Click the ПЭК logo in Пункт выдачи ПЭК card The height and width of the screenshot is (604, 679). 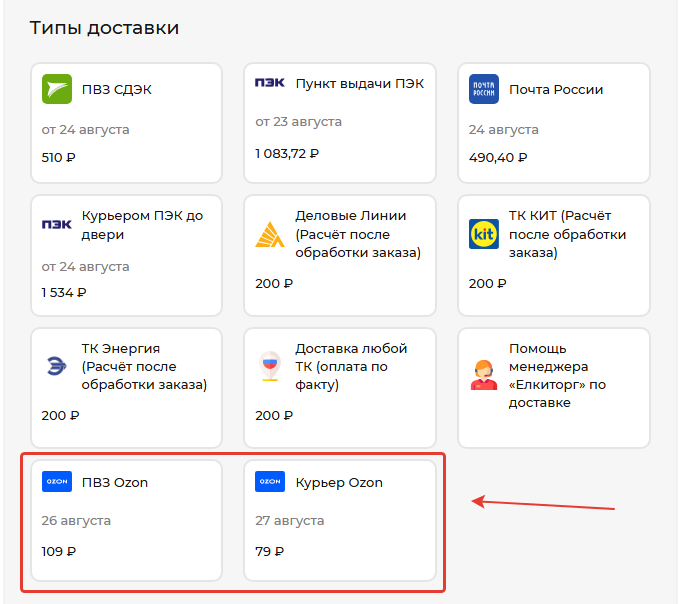pos(270,83)
